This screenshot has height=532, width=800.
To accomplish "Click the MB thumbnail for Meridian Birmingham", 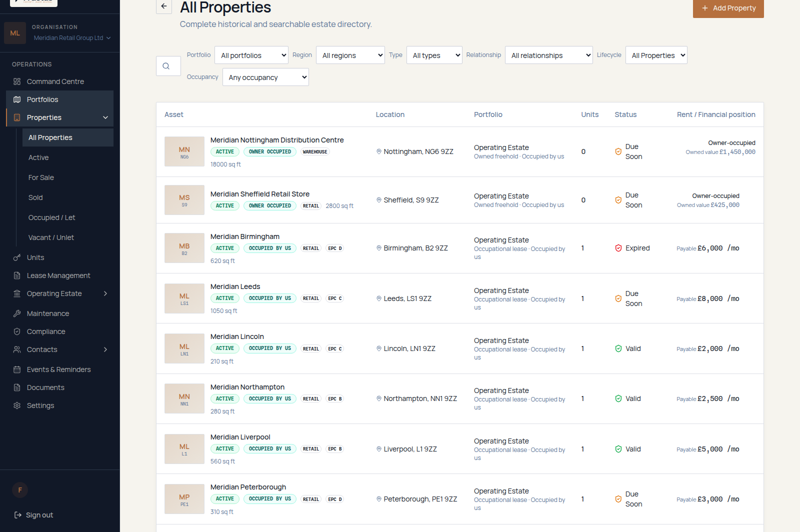I will (184, 248).
